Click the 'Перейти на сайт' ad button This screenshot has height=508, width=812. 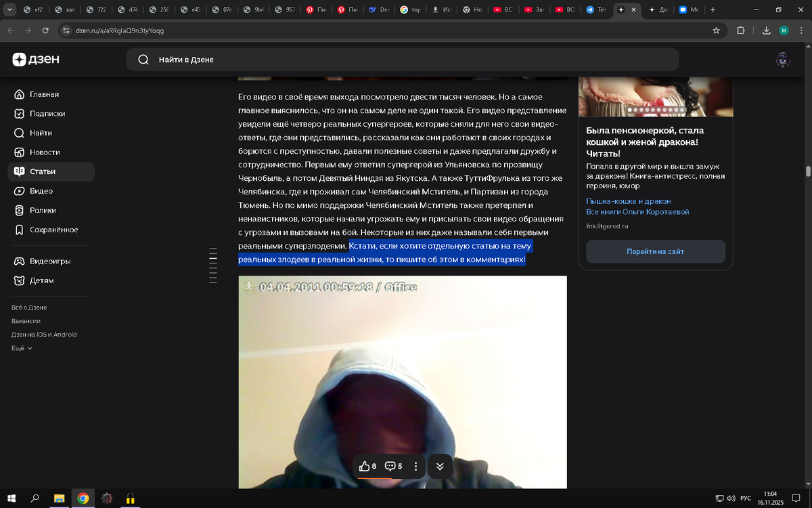click(655, 251)
